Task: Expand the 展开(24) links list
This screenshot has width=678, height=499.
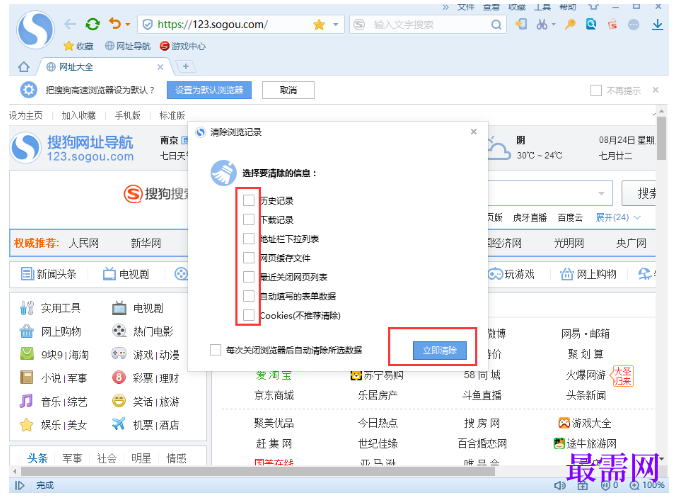Action: 618,217
